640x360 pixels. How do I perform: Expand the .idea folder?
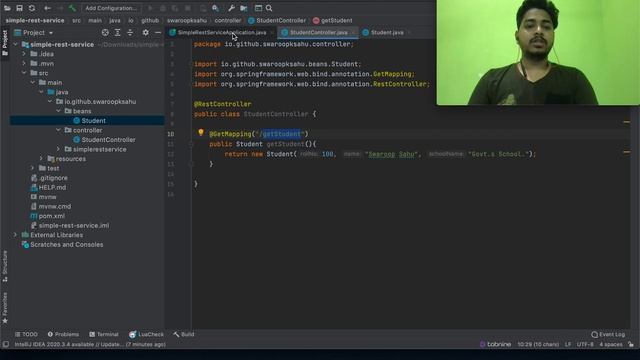tap(24, 54)
